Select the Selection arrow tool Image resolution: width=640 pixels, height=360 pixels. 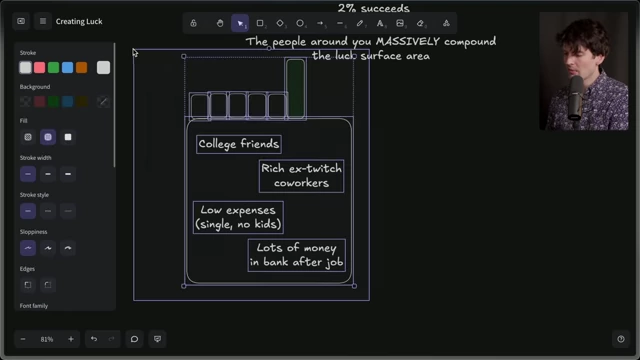pos(240,23)
